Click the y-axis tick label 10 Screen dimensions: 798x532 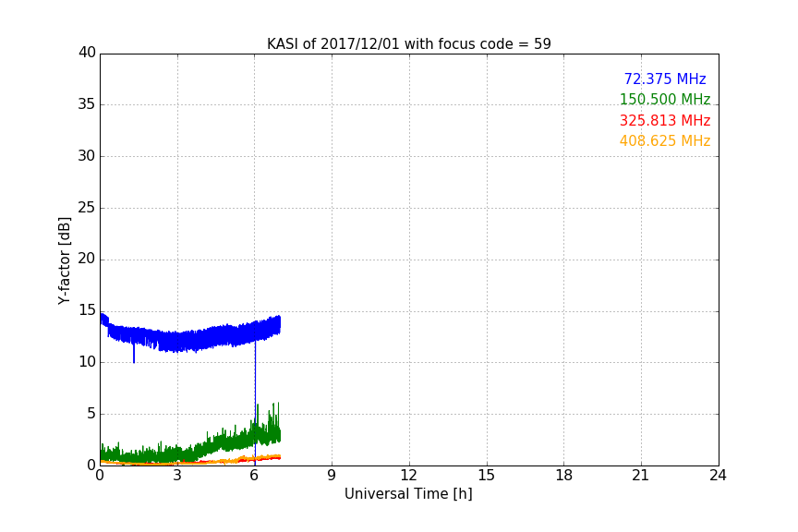pos(87,362)
